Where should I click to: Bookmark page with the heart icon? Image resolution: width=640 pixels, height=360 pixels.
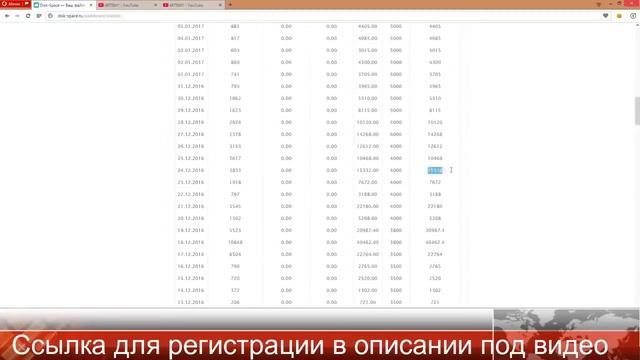coord(605,16)
